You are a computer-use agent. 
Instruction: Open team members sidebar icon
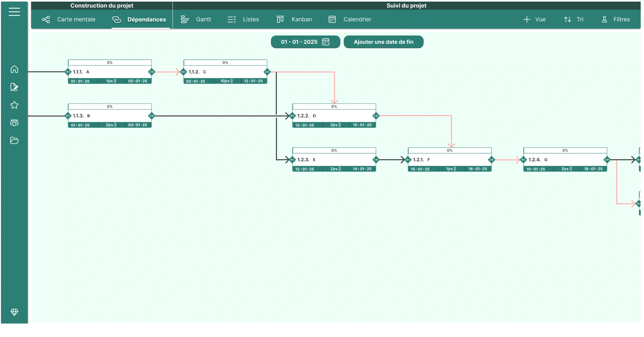[x=14, y=123]
